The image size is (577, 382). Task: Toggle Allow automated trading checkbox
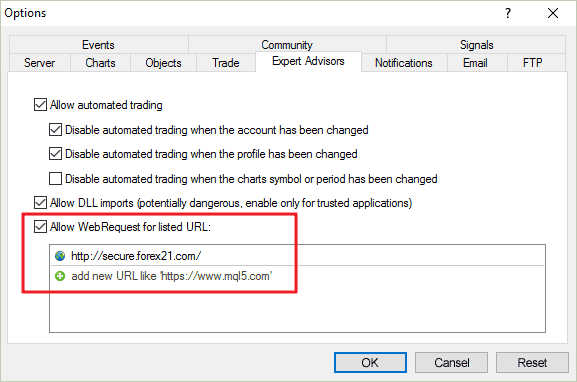40,105
